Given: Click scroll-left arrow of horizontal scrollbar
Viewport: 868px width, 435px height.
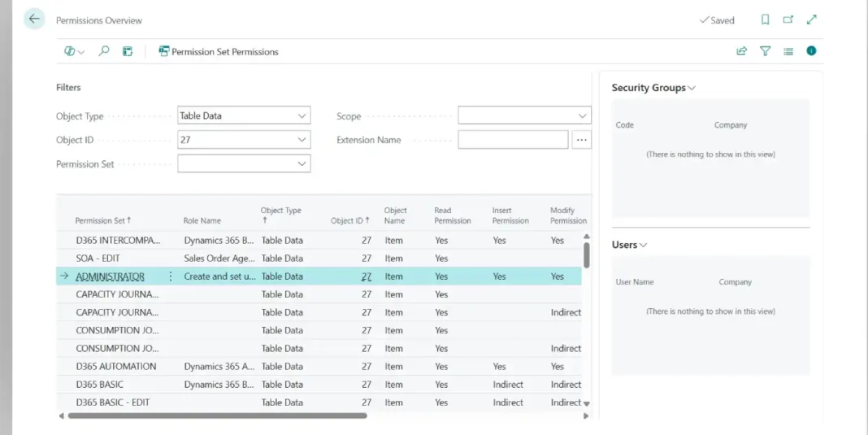Looking at the screenshot, I should [61, 415].
